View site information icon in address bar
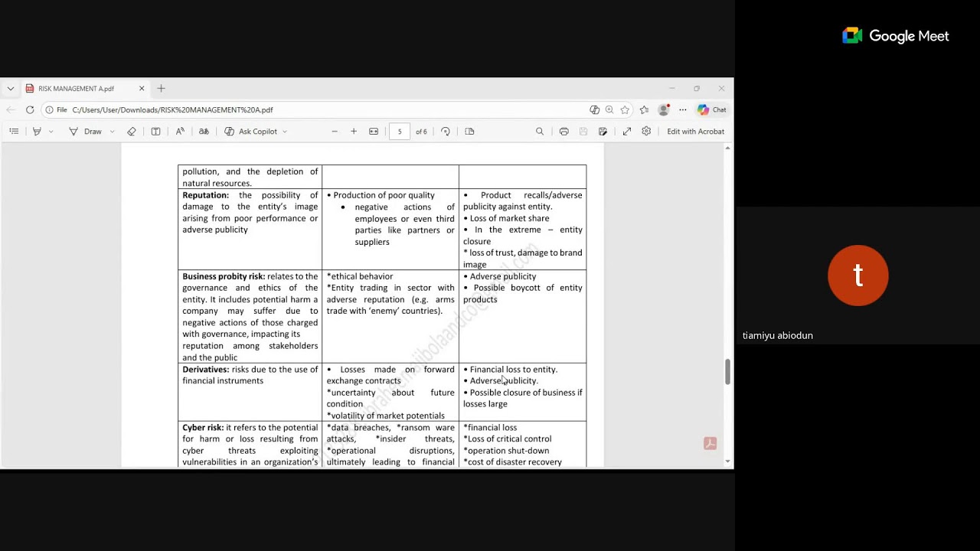Image resolution: width=980 pixels, height=551 pixels. point(49,110)
